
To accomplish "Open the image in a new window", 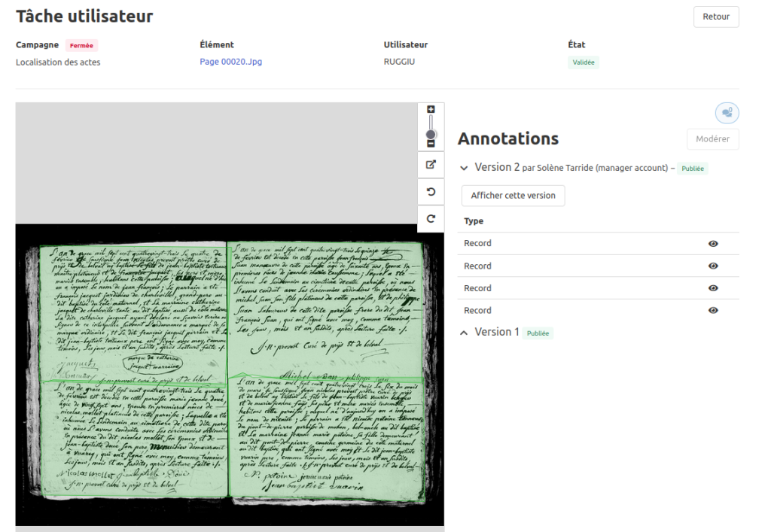I will coord(431,165).
